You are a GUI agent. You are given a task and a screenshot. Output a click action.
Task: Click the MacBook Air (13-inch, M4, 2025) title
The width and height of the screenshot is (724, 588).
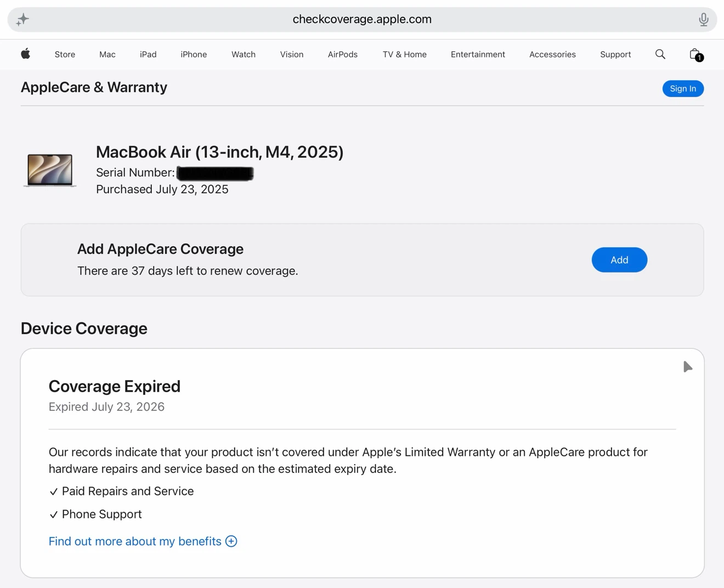pyautogui.click(x=220, y=152)
